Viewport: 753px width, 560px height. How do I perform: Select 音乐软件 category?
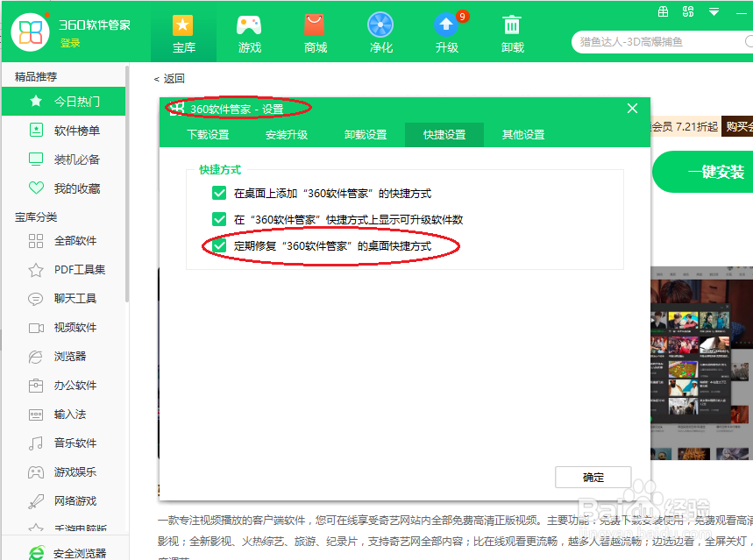[63, 443]
